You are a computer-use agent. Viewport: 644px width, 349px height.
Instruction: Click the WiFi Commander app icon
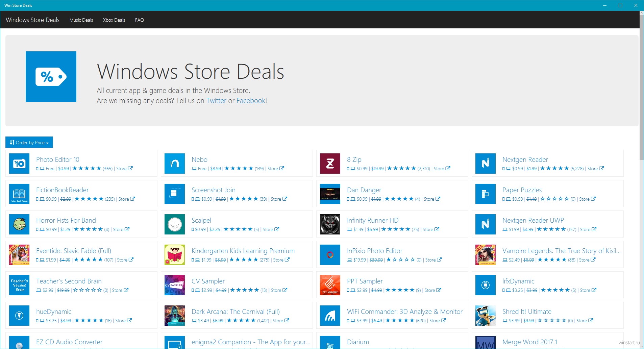point(330,316)
